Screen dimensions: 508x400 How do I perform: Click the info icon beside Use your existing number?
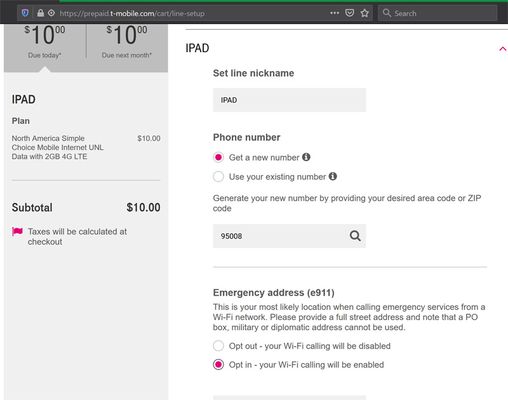coord(333,176)
